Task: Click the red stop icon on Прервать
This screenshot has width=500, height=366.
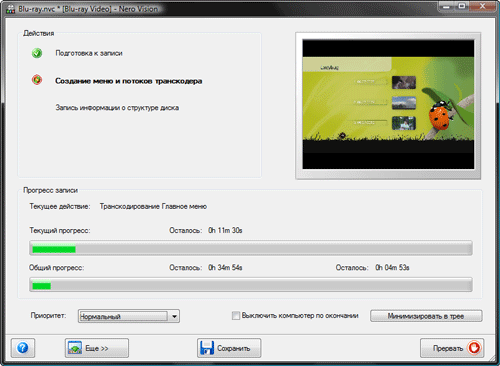Action: (x=474, y=348)
